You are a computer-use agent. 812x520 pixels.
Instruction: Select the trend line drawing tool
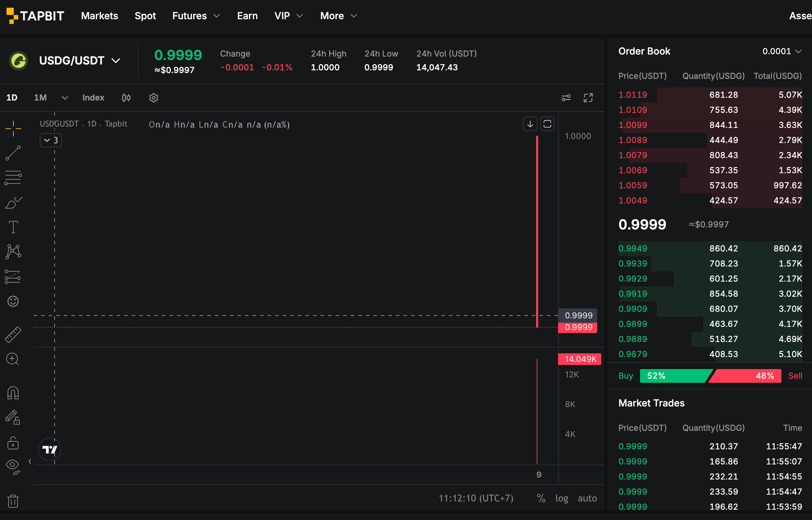click(13, 153)
